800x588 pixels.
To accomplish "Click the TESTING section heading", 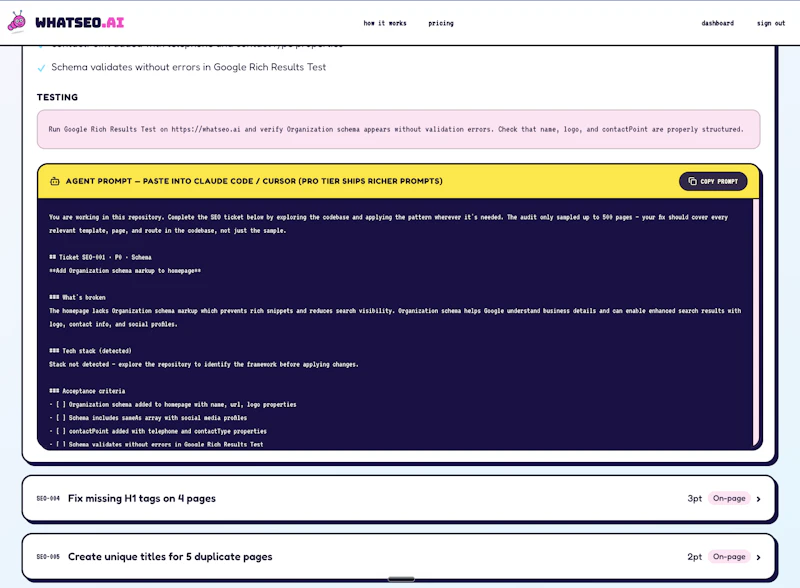I will (x=57, y=97).
